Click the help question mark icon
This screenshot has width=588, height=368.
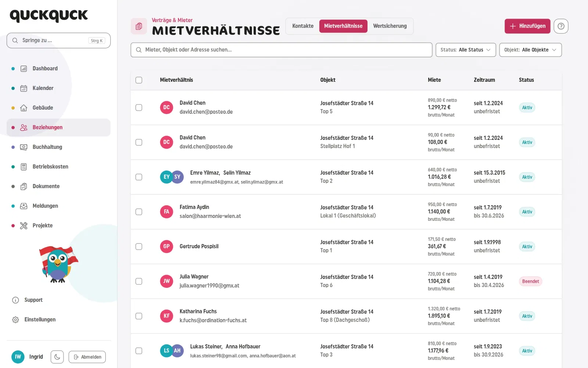561,26
